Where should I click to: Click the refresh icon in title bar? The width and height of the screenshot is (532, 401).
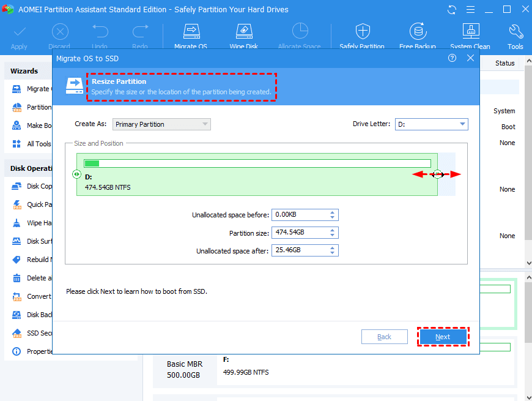452,10
